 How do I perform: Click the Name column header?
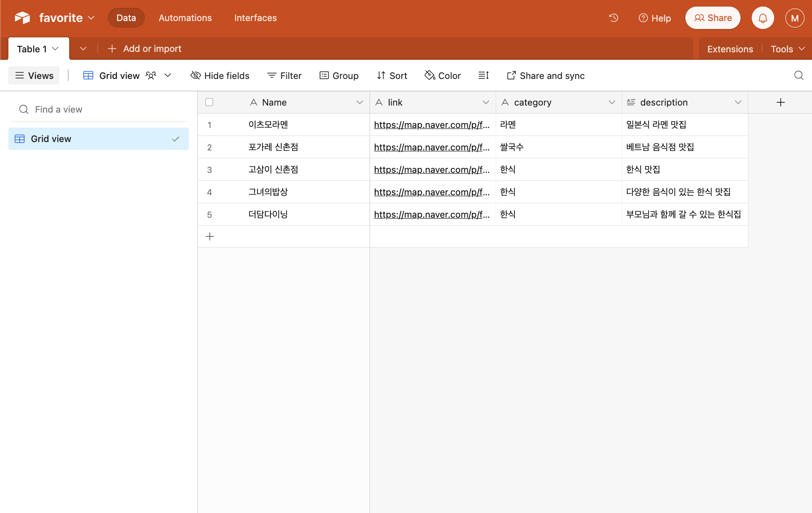(307, 102)
